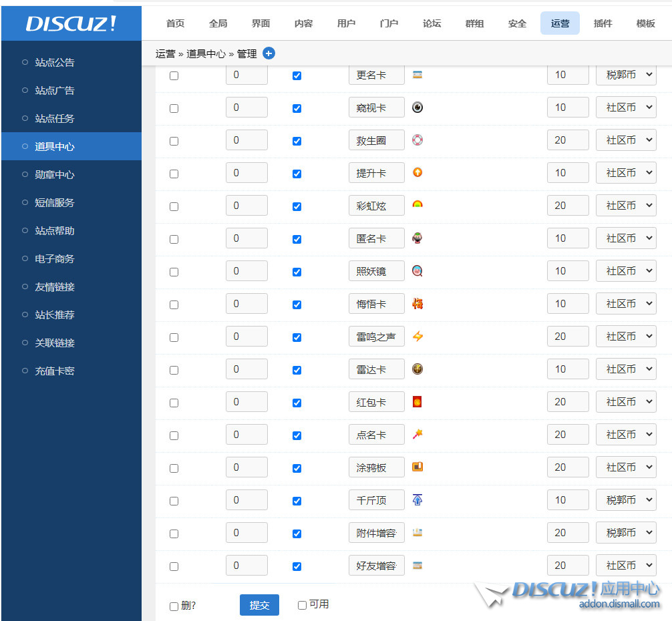Check the 删? checkbox at the bottom
The image size is (672, 621).
click(x=174, y=606)
